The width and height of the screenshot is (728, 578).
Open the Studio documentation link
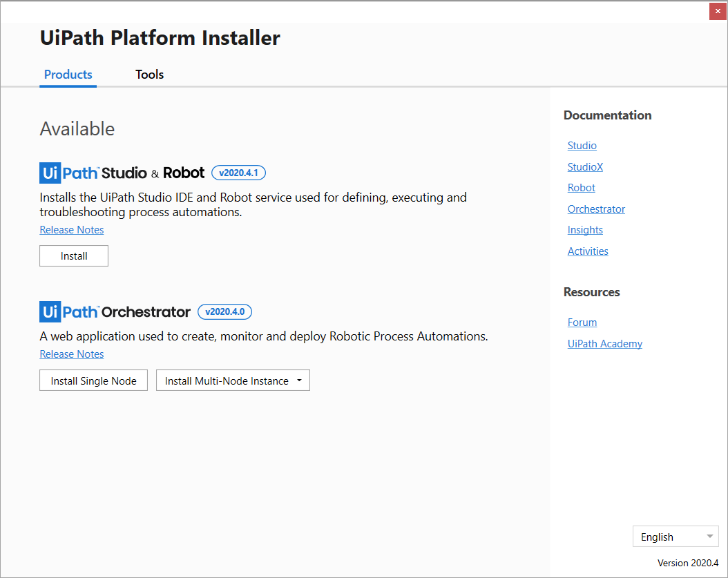click(x=582, y=146)
